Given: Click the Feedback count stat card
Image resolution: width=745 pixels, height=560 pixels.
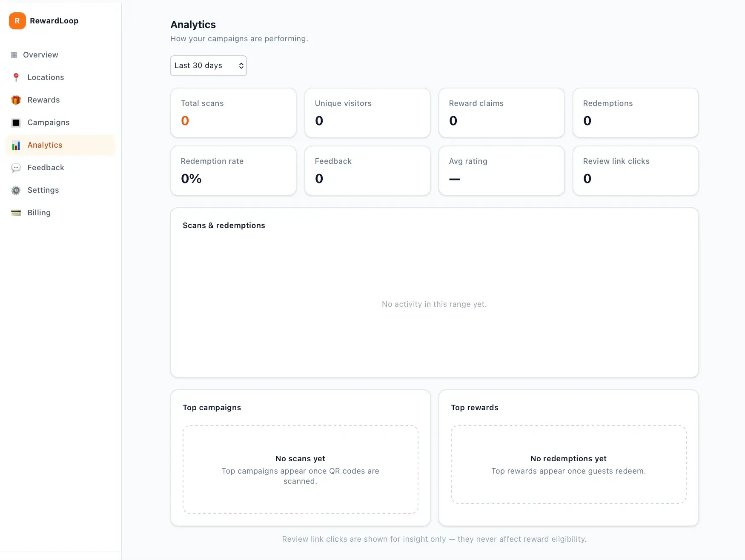Looking at the screenshot, I should 367,171.
